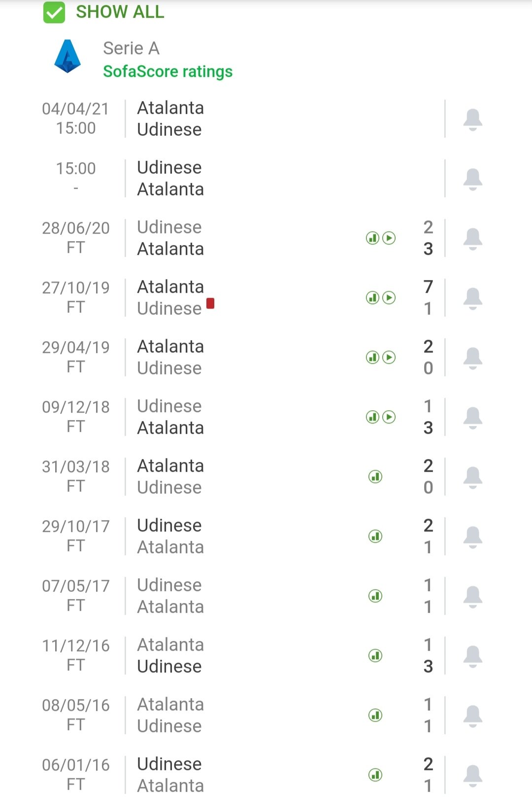This screenshot has width=532, height=812.
Task: Click Udinese red card indicator in 27/10/19 match
Action: 210,303
